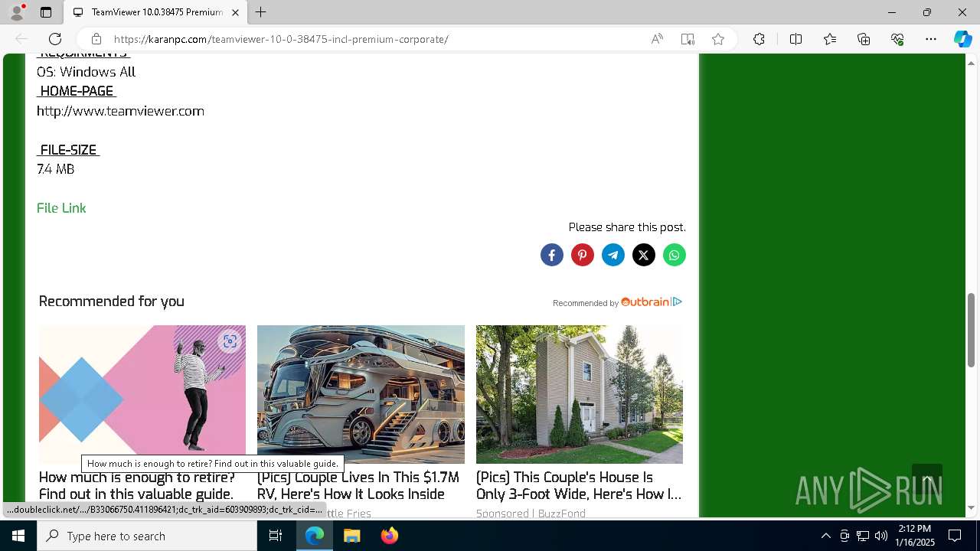980x551 pixels.
Task: Open the volume control
Action: tap(881, 536)
